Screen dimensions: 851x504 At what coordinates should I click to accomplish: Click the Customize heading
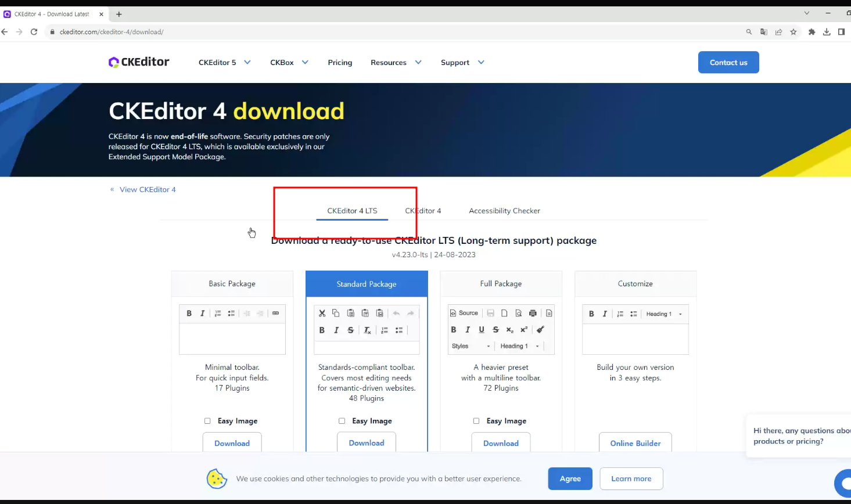(635, 283)
